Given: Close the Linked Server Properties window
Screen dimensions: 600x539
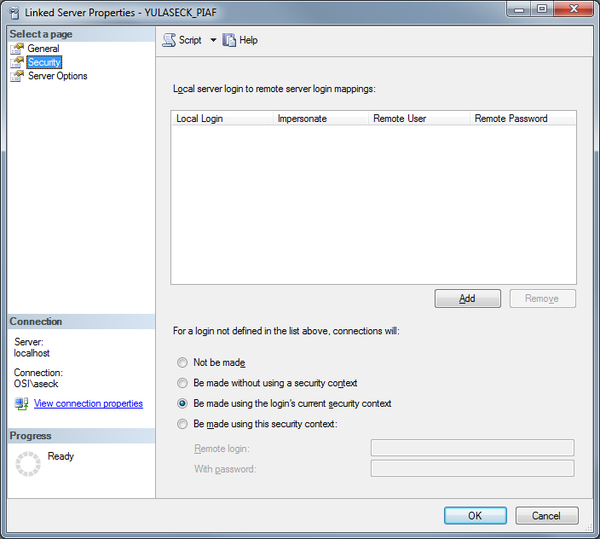Looking at the screenshot, I should 573,9.
